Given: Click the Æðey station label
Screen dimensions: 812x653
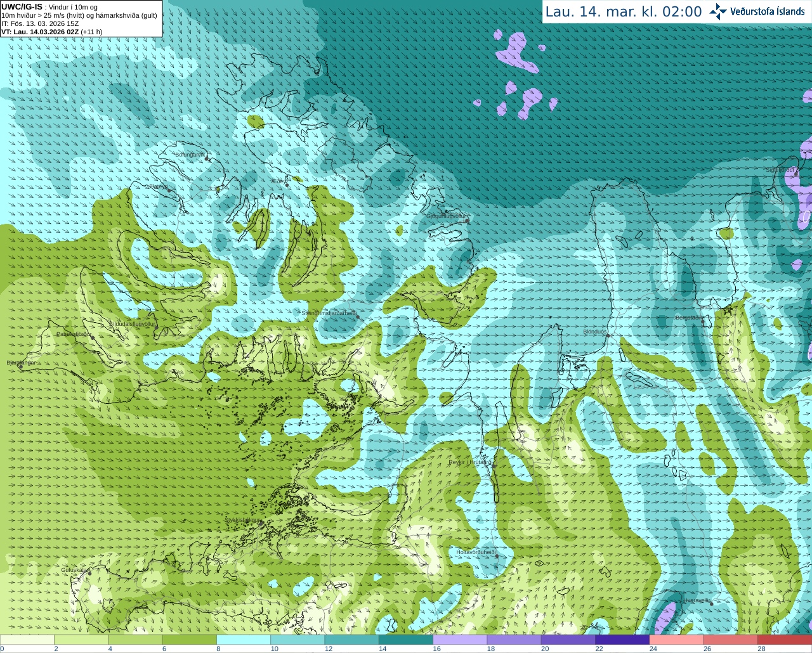Looking at the screenshot, I should tap(277, 181).
